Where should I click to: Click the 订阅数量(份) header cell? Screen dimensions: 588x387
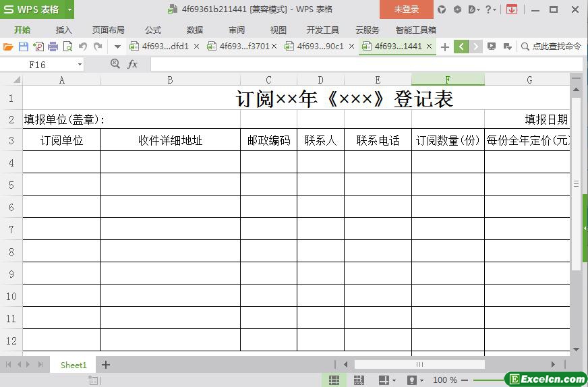point(448,140)
